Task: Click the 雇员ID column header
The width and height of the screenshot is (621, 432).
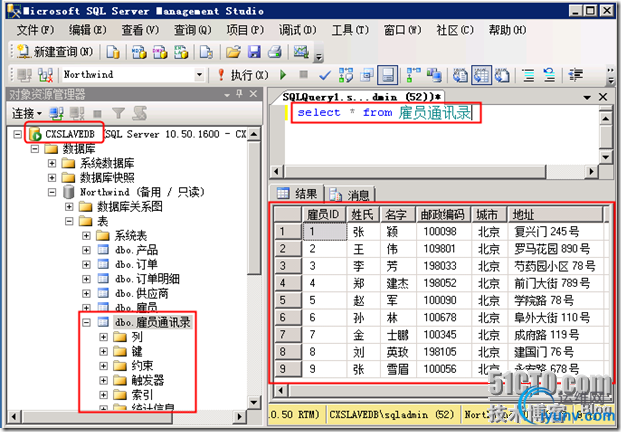Action: (x=324, y=215)
